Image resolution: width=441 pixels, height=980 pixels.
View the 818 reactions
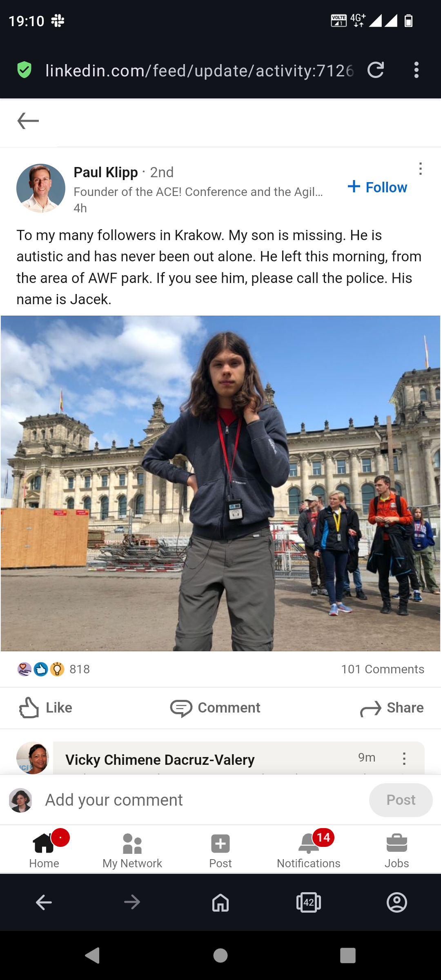53,669
